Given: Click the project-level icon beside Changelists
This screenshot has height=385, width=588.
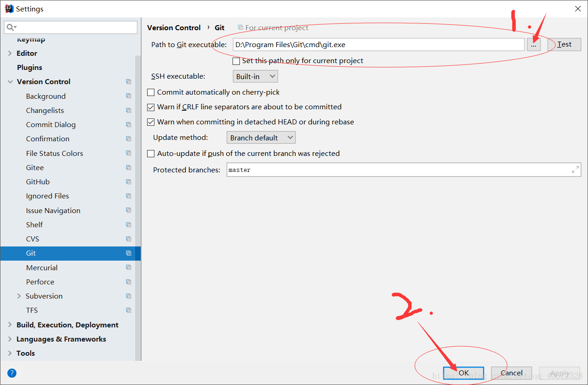Looking at the screenshot, I should [128, 110].
